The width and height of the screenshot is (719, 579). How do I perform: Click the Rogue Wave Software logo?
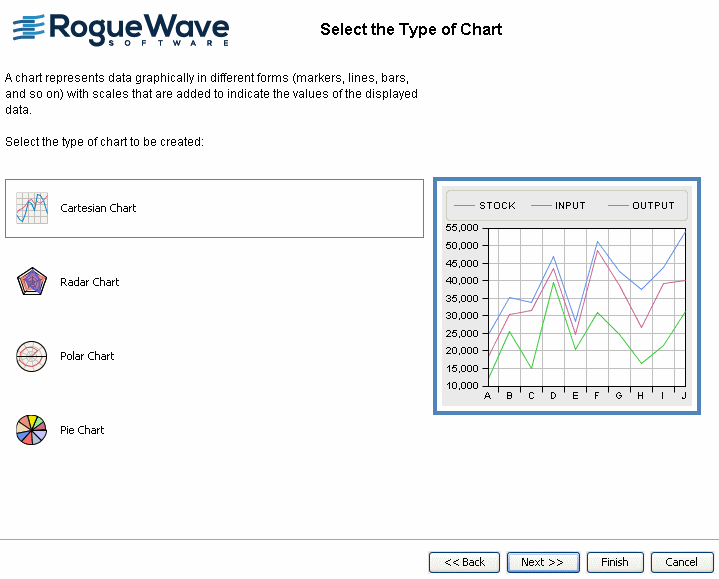121,29
